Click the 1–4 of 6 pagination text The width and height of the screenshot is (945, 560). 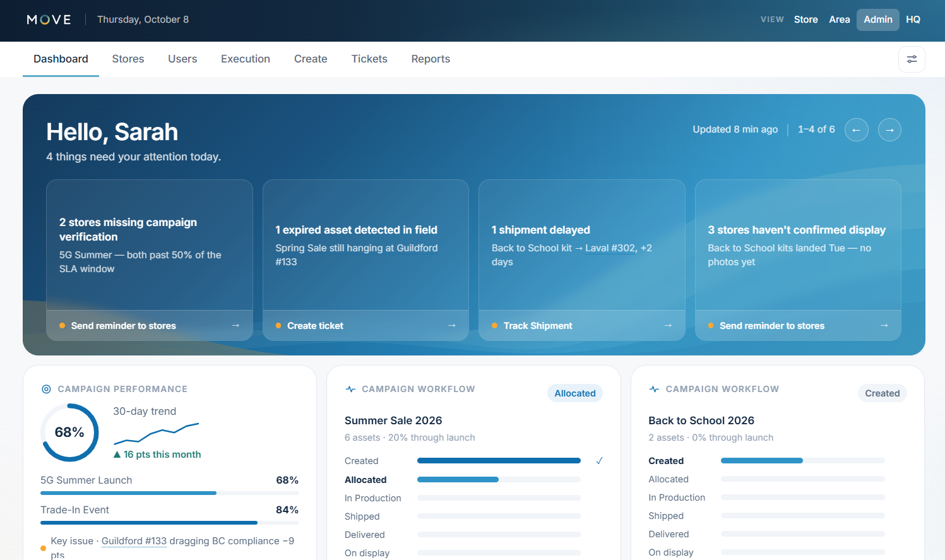coord(816,129)
